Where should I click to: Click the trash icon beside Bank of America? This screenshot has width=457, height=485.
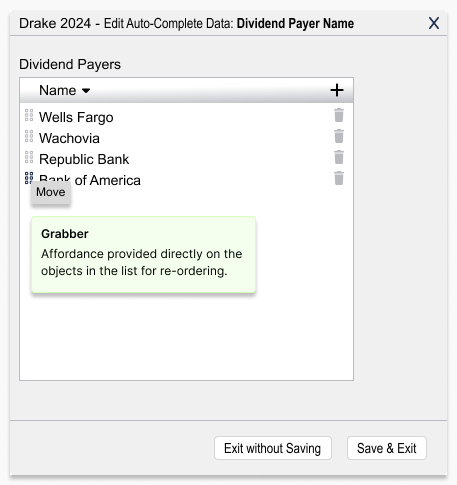coord(339,178)
